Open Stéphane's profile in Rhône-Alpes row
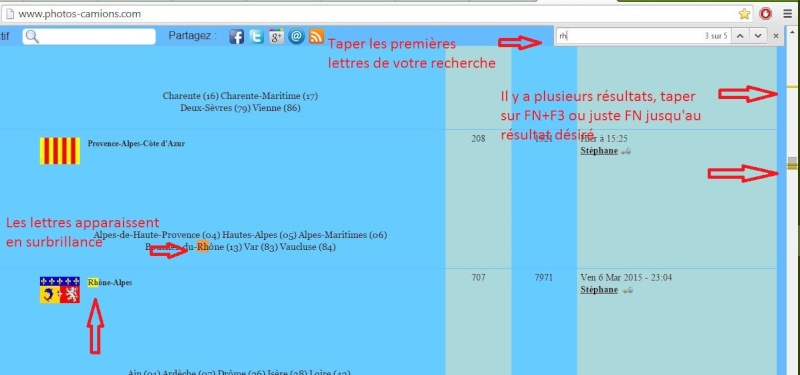The width and height of the screenshot is (800, 375). (599, 290)
